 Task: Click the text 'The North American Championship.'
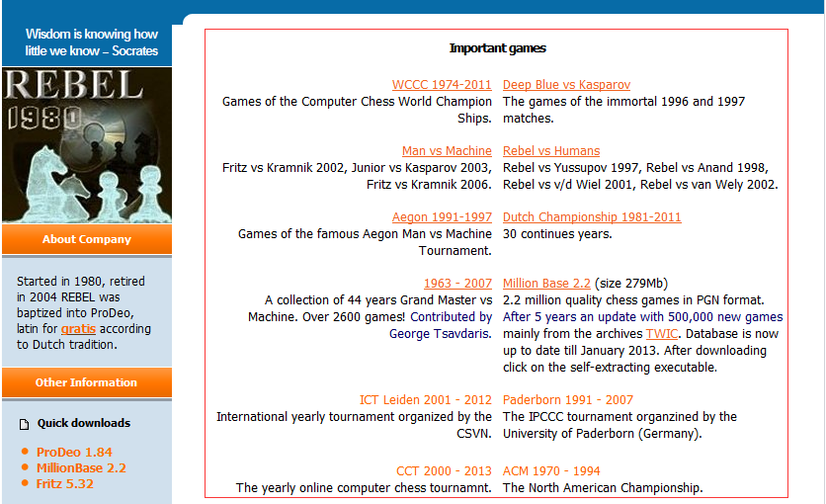603,488
